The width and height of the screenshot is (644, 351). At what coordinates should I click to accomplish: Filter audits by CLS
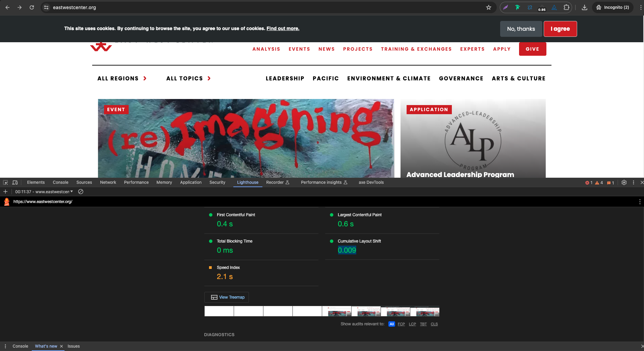click(x=434, y=324)
